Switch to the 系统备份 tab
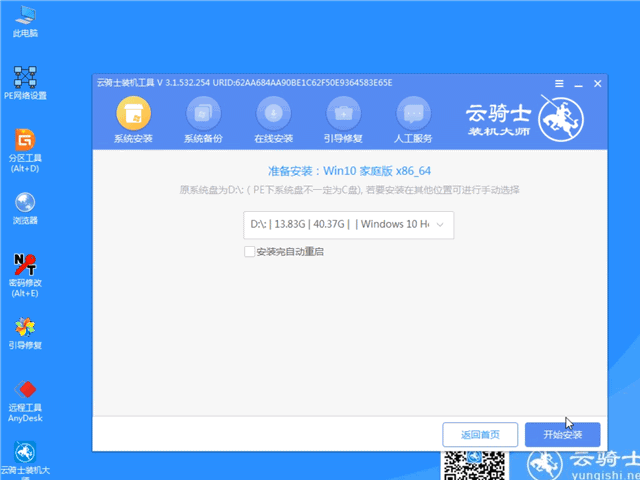The image size is (640, 480). (203, 120)
